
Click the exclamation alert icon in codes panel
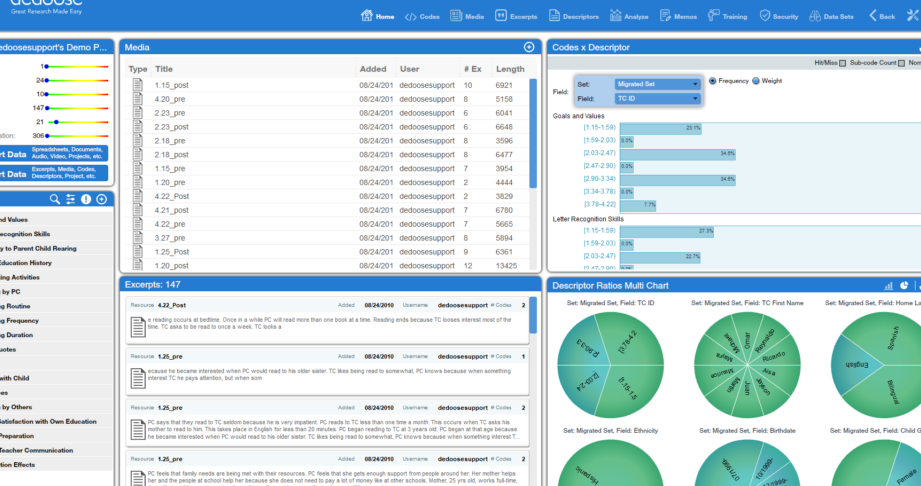point(86,199)
